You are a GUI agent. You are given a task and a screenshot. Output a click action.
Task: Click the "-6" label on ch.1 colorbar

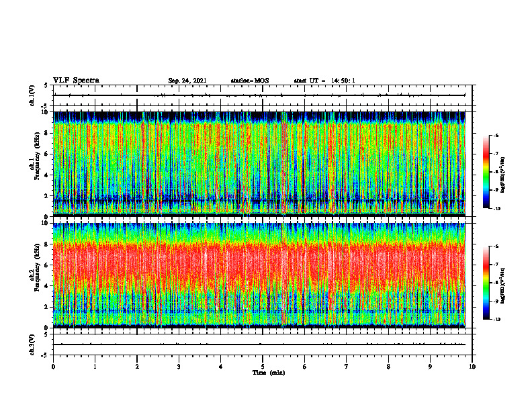(x=496, y=135)
